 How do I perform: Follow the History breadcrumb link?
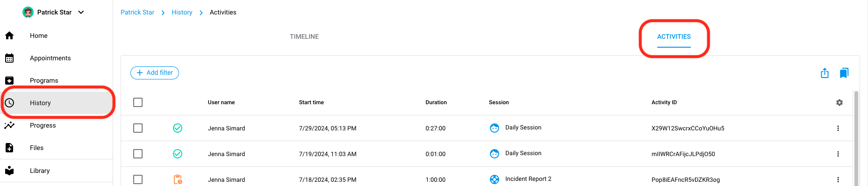pyautogui.click(x=182, y=12)
